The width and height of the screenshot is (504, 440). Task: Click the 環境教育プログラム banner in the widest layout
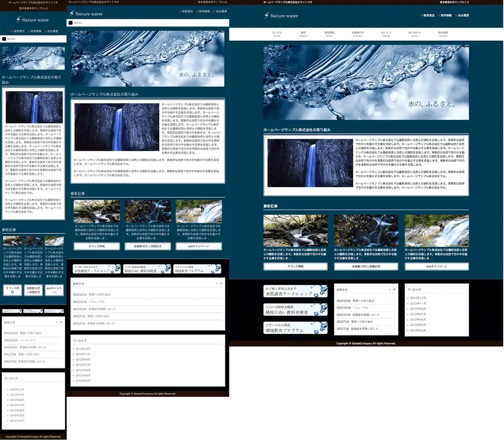tap(295, 328)
